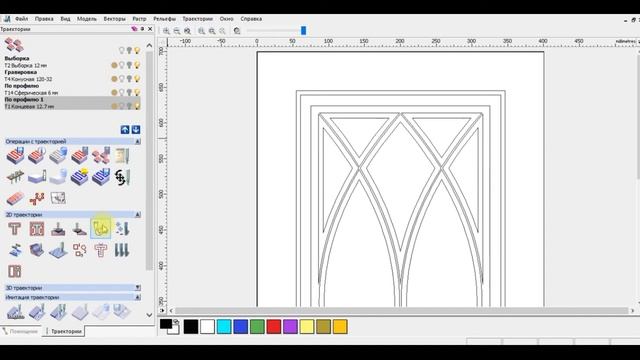Open the Векторы menu
The image size is (640, 360).
click(x=115, y=19)
